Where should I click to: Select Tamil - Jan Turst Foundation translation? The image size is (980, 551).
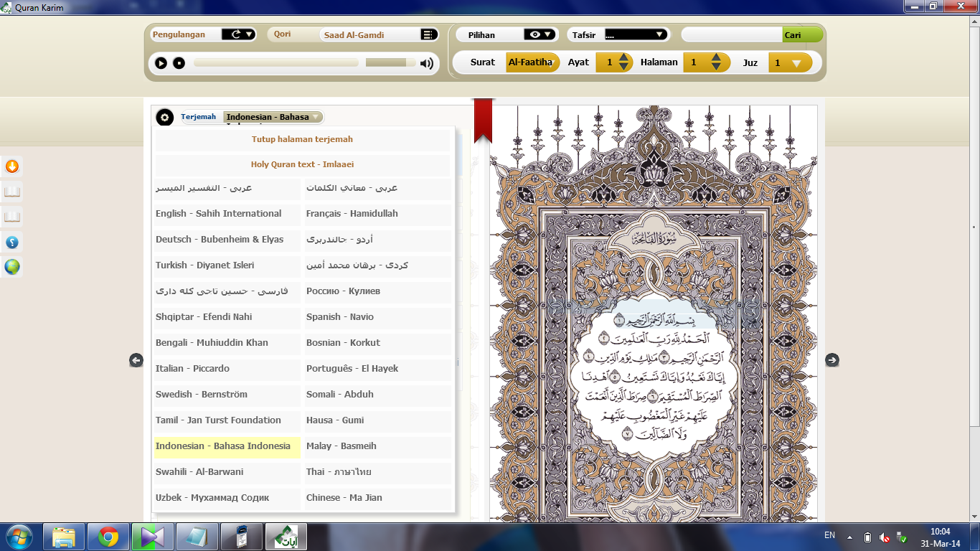227,420
